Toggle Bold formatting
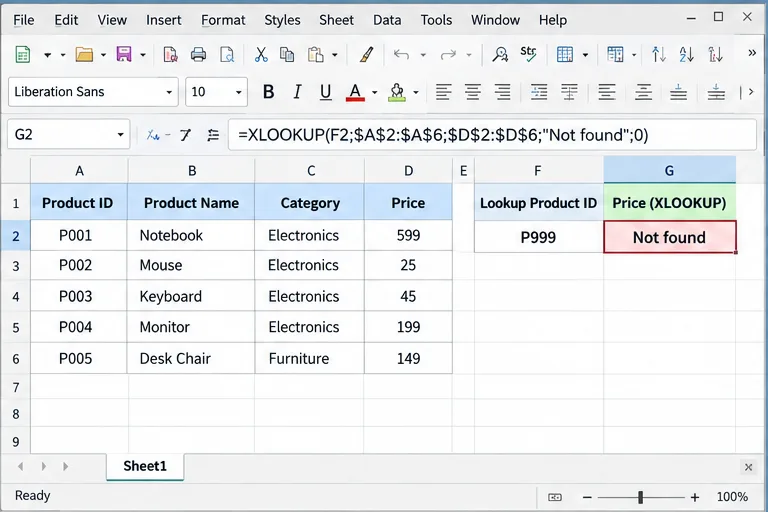Viewport: 768px width, 512px height. [x=268, y=92]
